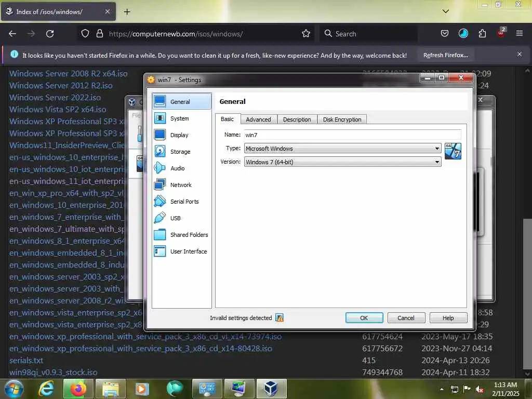The height and width of the screenshot is (399, 532).
Task: Open the System settings category
Action: click(x=181, y=118)
